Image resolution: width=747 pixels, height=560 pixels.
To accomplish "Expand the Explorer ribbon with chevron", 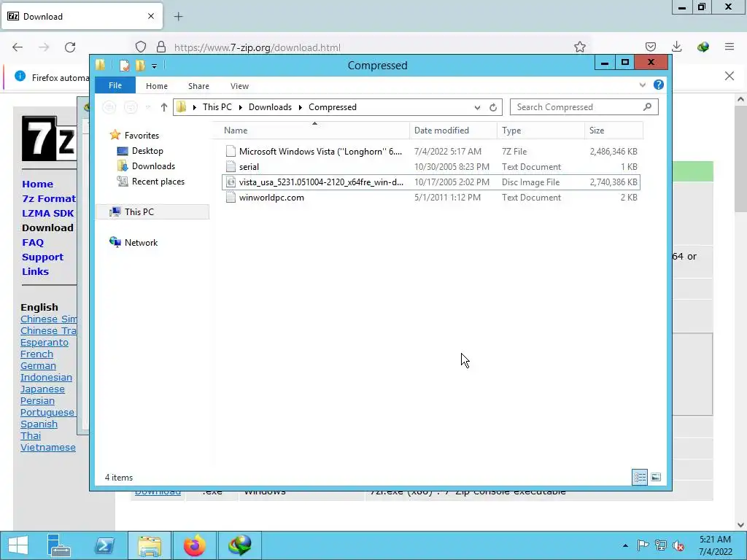I will (x=642, y=85).
